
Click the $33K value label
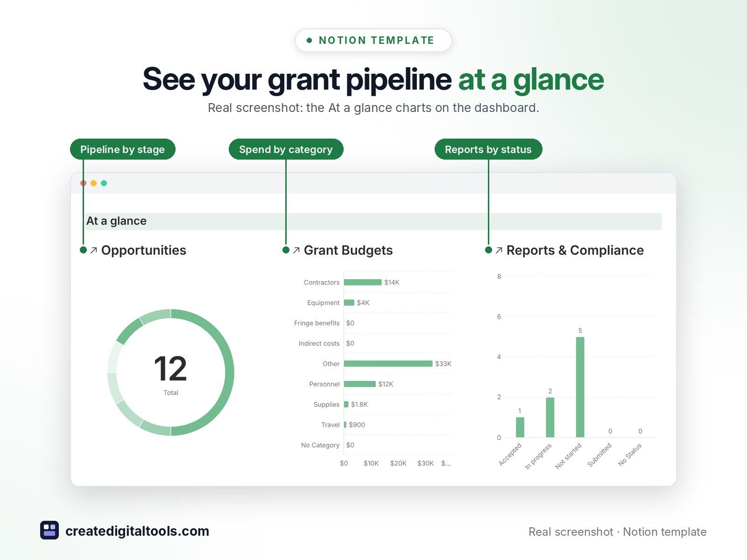click(x=444, y=364)
